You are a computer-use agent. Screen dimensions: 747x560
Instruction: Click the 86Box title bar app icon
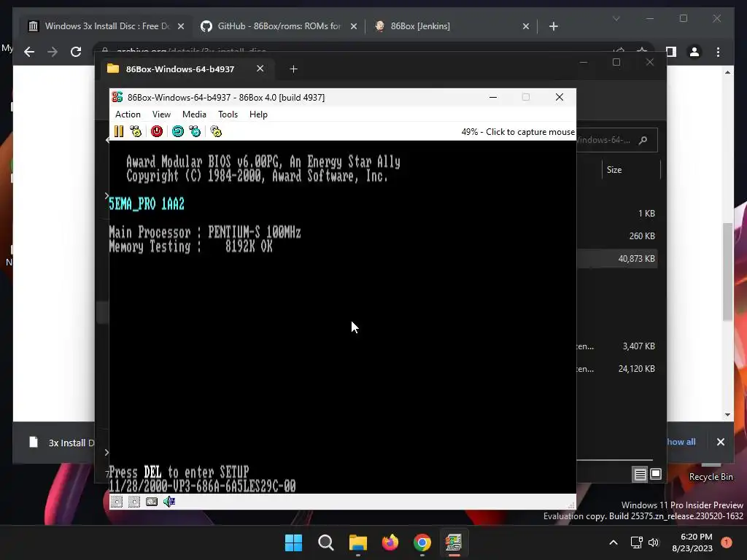pyautogui.click(x=117, y=97)
